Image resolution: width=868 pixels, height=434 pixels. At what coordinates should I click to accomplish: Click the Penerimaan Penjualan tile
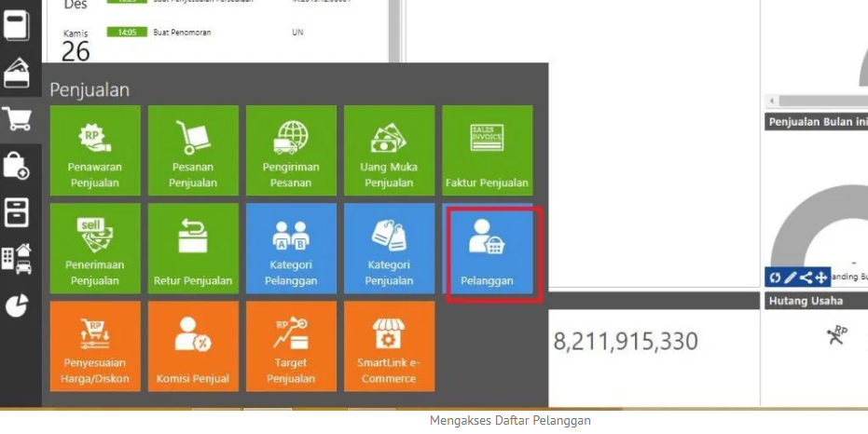click(x=95, y=249)
